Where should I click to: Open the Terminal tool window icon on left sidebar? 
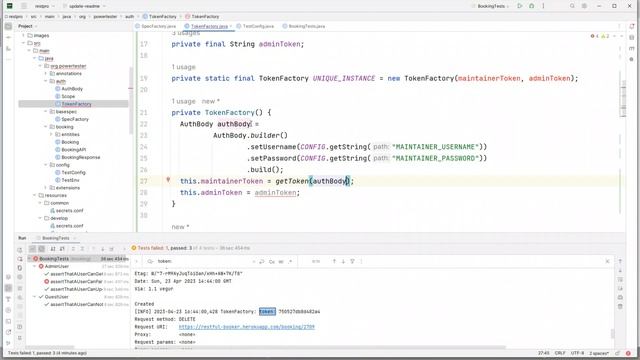tap(8, 321)
